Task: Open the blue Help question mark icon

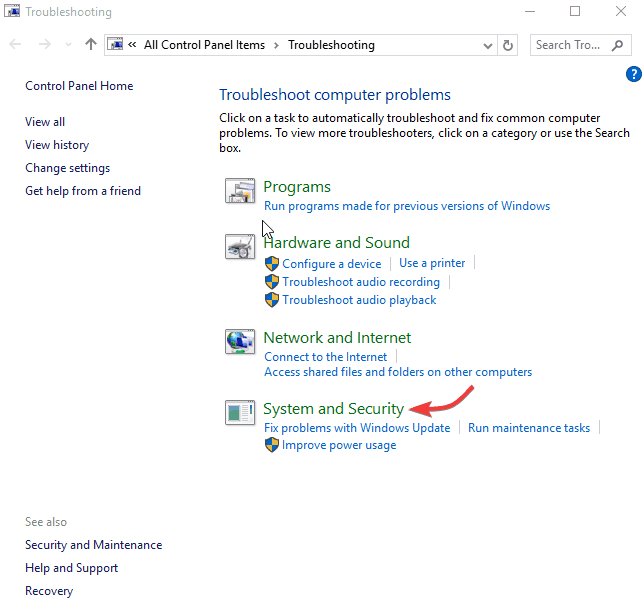Action: (633, 75)
